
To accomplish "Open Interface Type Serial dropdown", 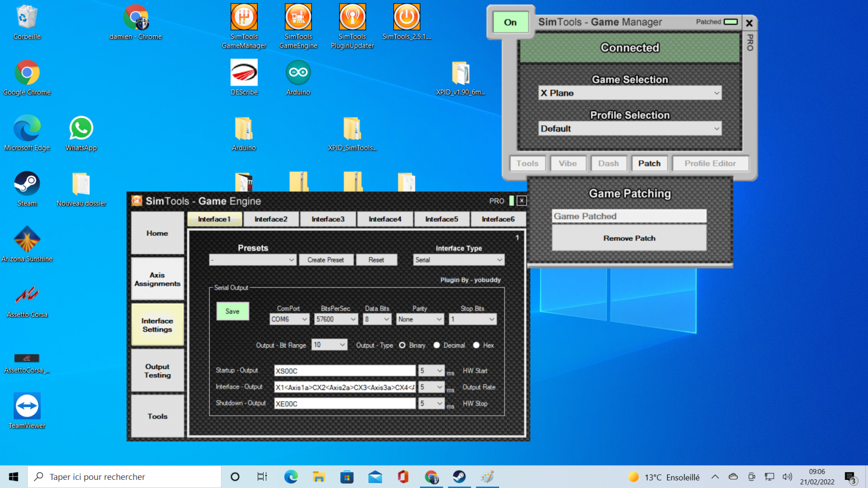I will tap(459, 260).
